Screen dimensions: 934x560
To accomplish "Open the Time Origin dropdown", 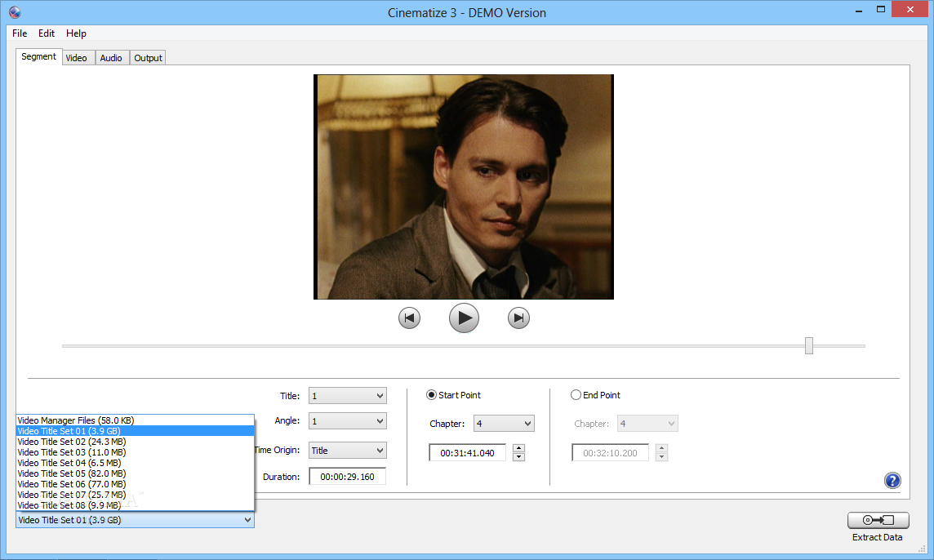I will click(347, 451).
